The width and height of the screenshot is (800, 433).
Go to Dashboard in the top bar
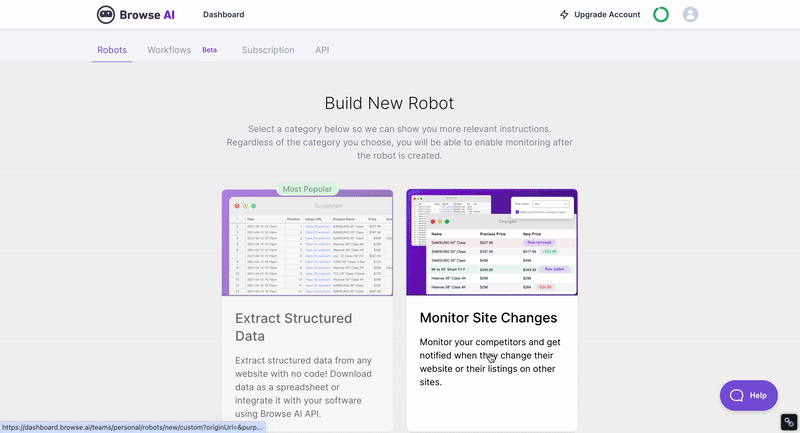point(223,15)
